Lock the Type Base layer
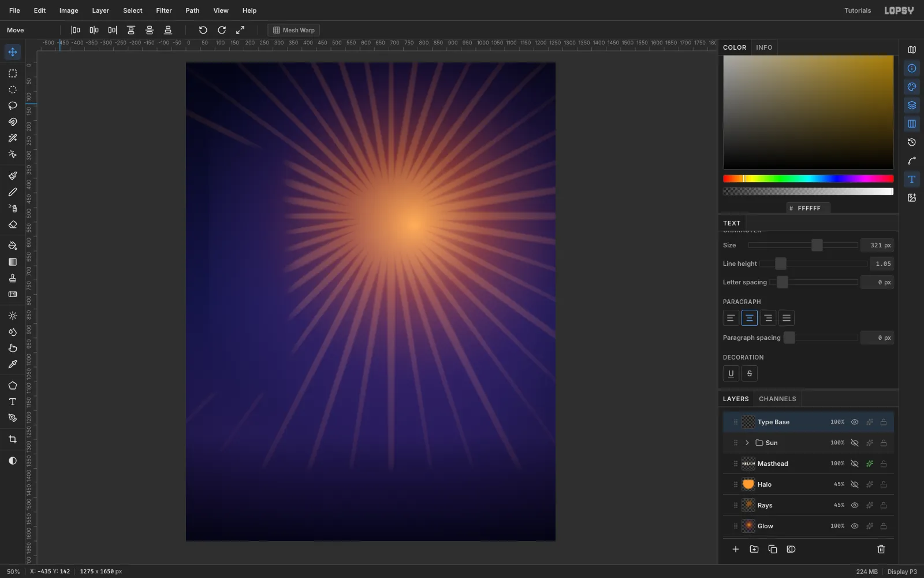Image resolution: width=924 pixels, height=578 pixels. point(884,422)
